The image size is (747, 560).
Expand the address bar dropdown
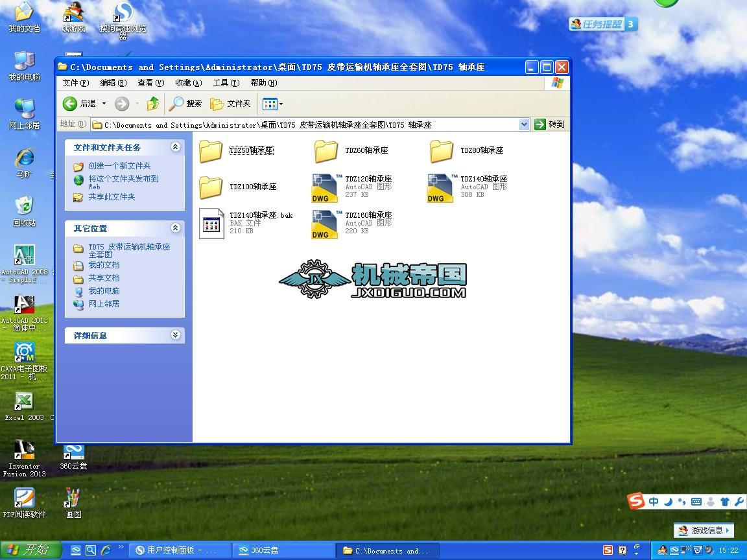(x=524, y=124)
